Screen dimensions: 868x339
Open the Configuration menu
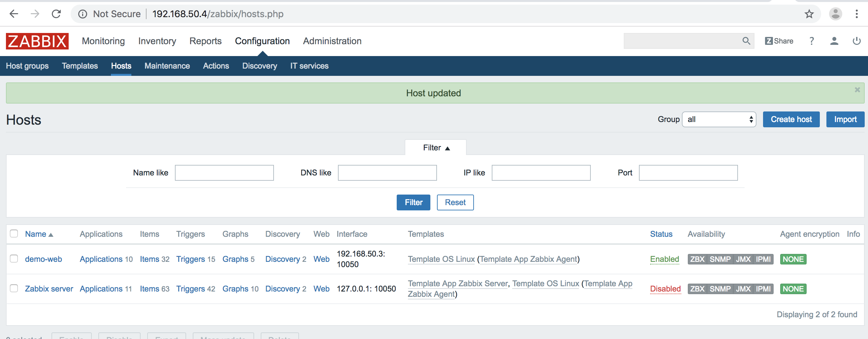coord(262,41)
